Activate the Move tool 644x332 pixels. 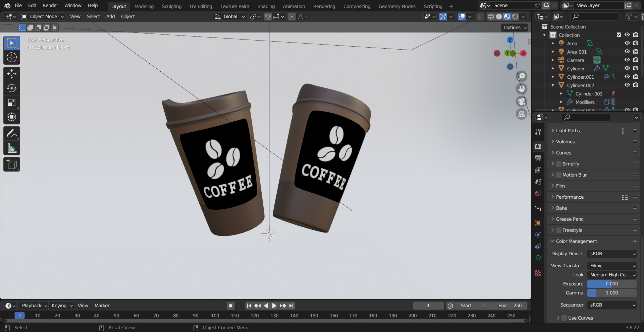click(x=12, y=74)
